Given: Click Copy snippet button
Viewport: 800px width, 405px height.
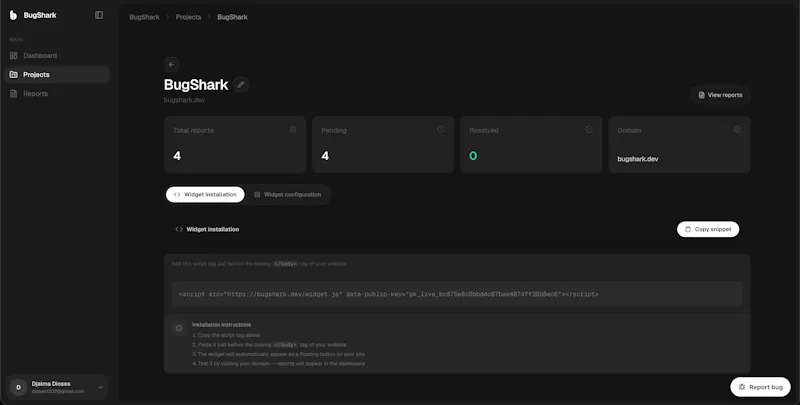Looking at the screenshot, I should (708, 229).
